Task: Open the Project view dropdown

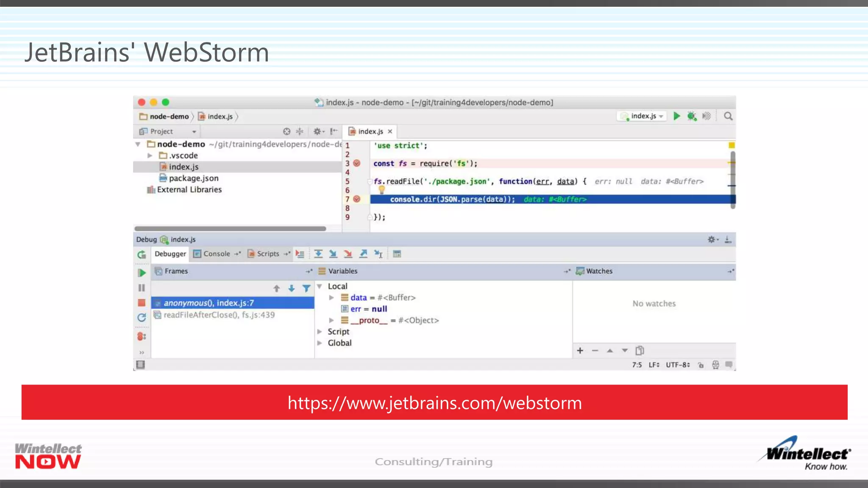Action: coord(168,131)
